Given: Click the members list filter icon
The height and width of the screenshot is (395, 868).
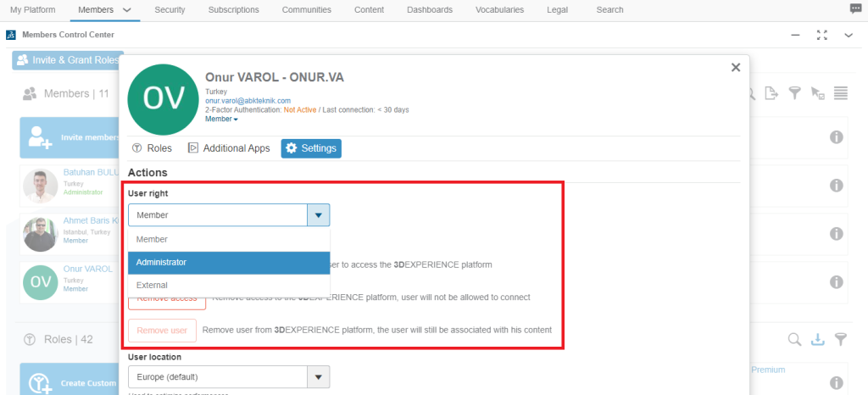Looking at the screenshot, I should click(794, 93).
